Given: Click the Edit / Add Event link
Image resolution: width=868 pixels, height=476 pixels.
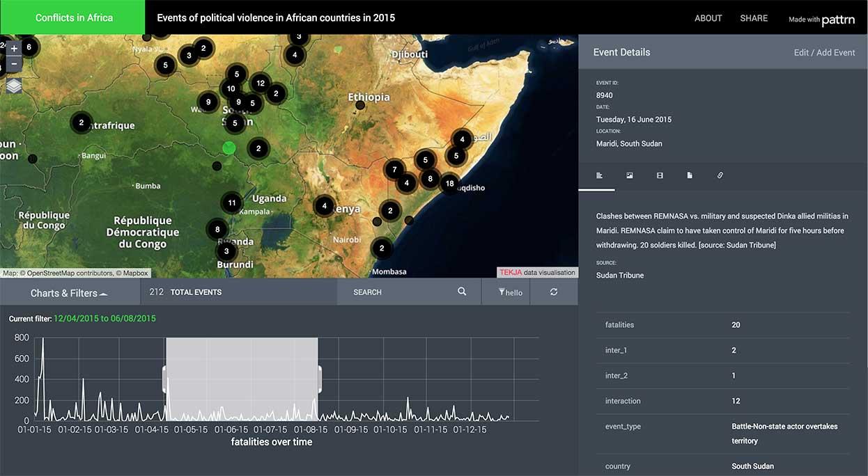Looking at the screenshot, I should (824, 52).
